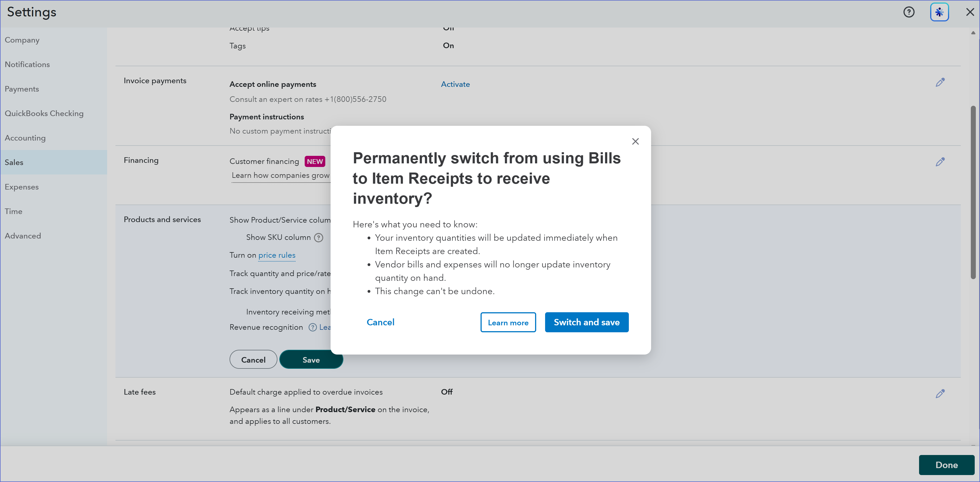
Task: Open QuickBooks Checking settings
Action: tap(44, 113)
